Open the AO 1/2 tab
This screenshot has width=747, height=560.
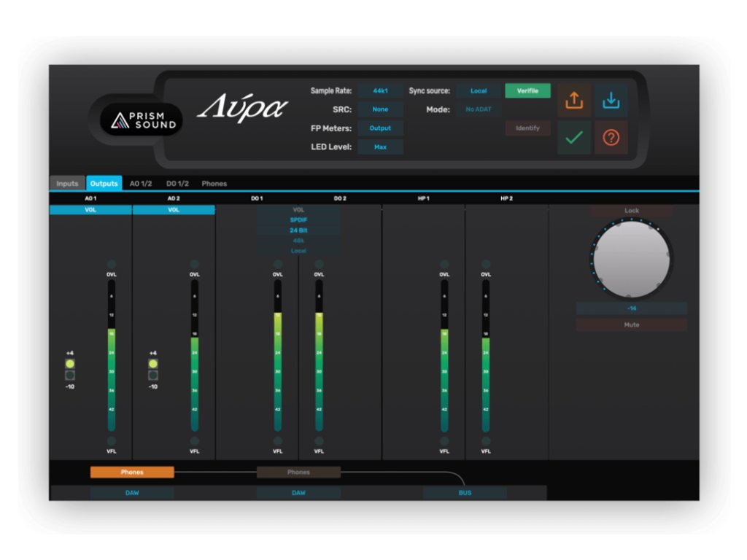coord(141,183)
